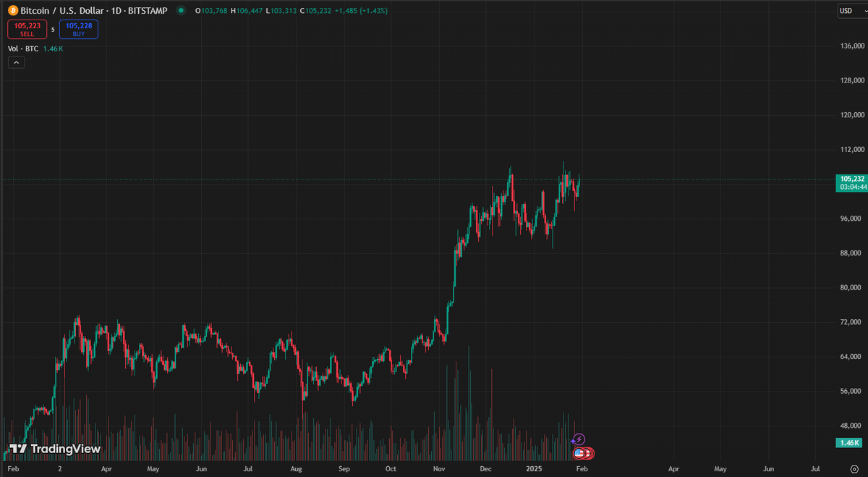
Task: Click the 64,000 price axis label
Action: [849, 357]
